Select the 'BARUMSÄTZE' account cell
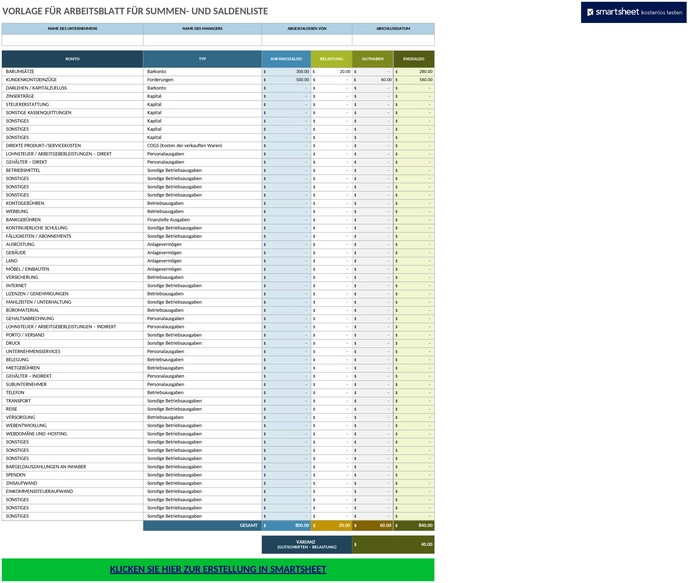 [x=72, y=71]
